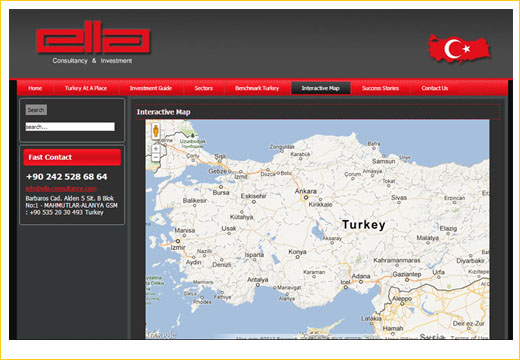The height and width of the screenshot is (360, 520).
Task: Click Adana on the map
Action: (x=361, y=276)
